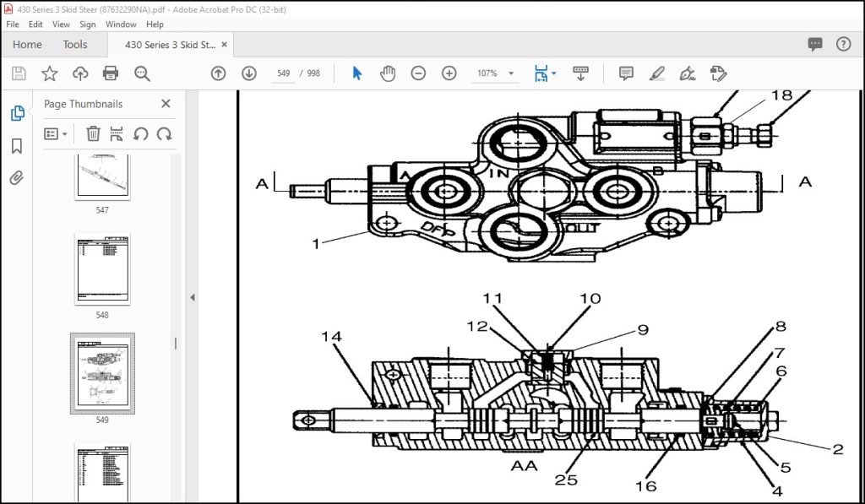Show the Comments pane
The width and height of the screenshot is (865, 504).
point(813,44)
